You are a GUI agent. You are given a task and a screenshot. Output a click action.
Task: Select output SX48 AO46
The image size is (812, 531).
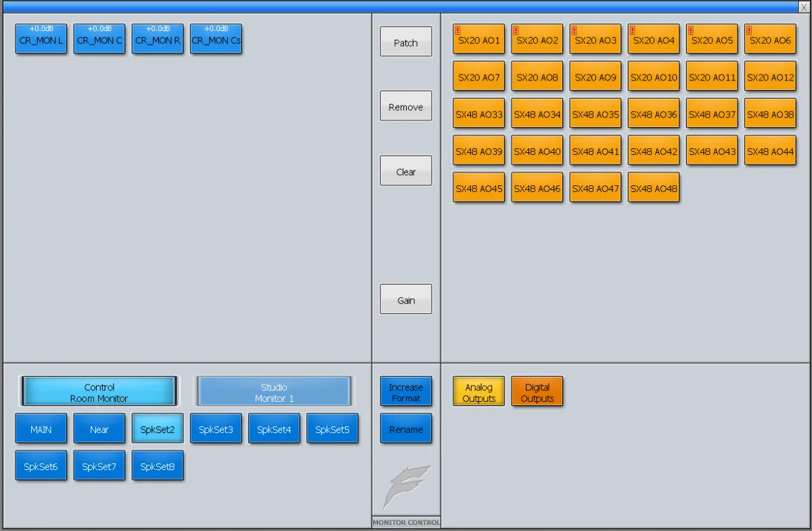tap(537, 188)
